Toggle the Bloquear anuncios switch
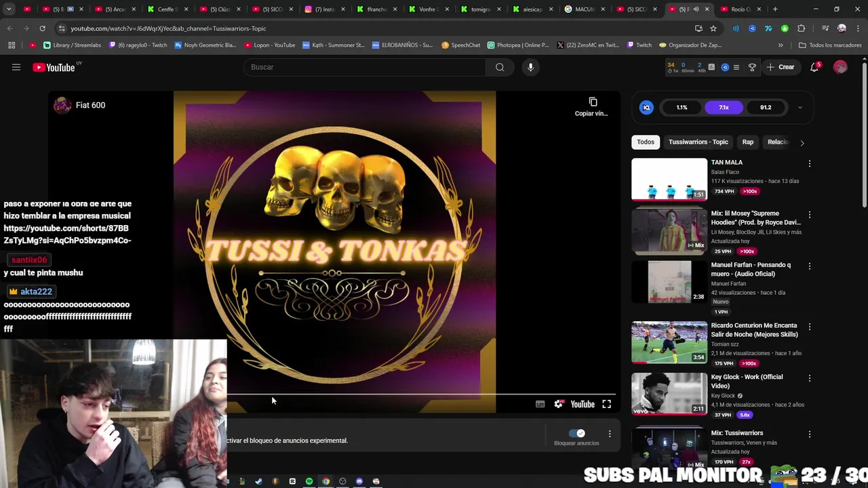868x488 pixels. pyautogui.click(x=577, y=433)
